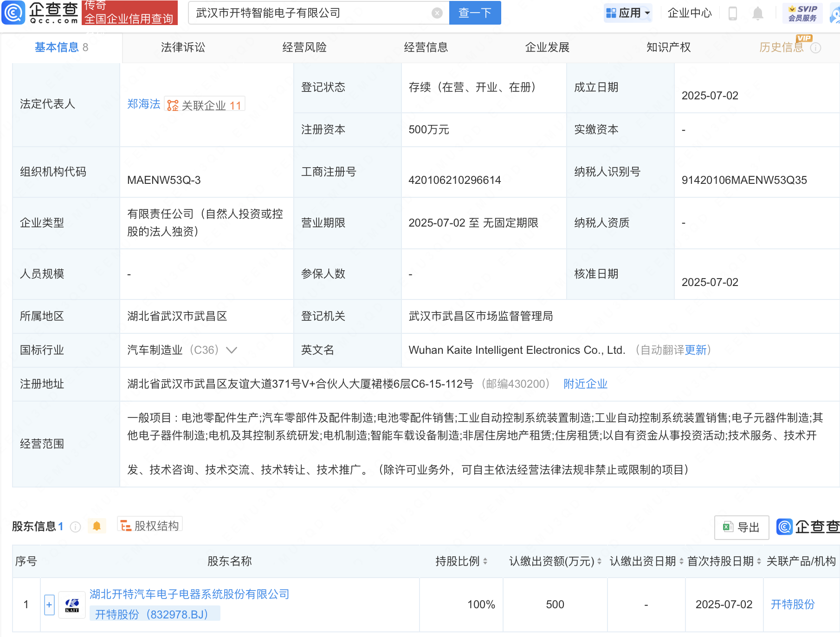Switch to the 基本信息 tab

[61, 47]
